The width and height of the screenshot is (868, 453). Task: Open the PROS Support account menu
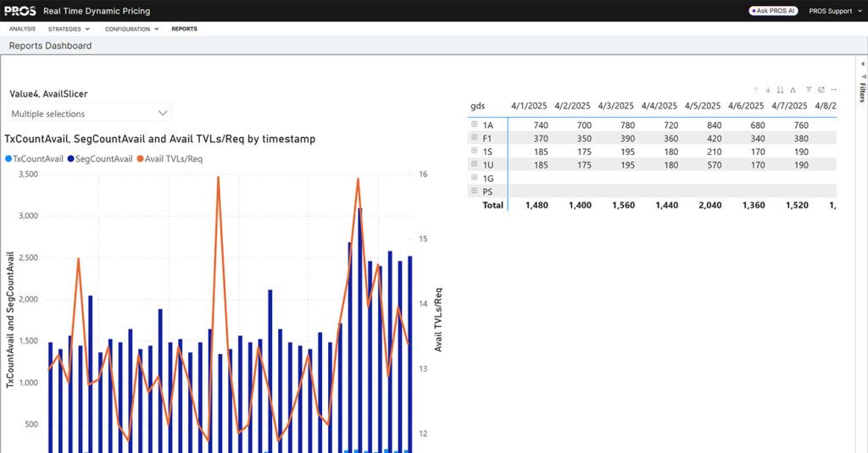point(834,11)
